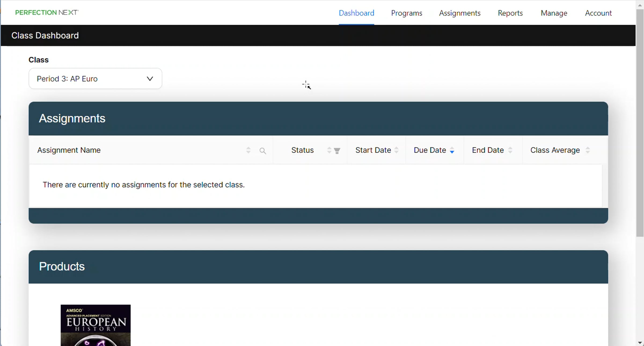644x346 pixels.
Task: Click the Status column sort arrows
Action: point(329,150)
